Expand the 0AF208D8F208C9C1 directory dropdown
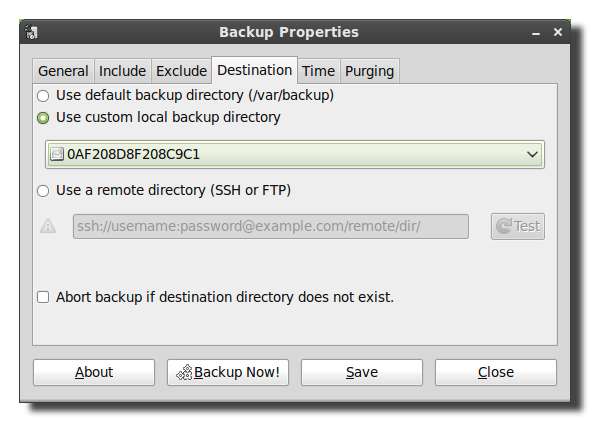This screenshot has width=601, height=430. tap(533, 154)
